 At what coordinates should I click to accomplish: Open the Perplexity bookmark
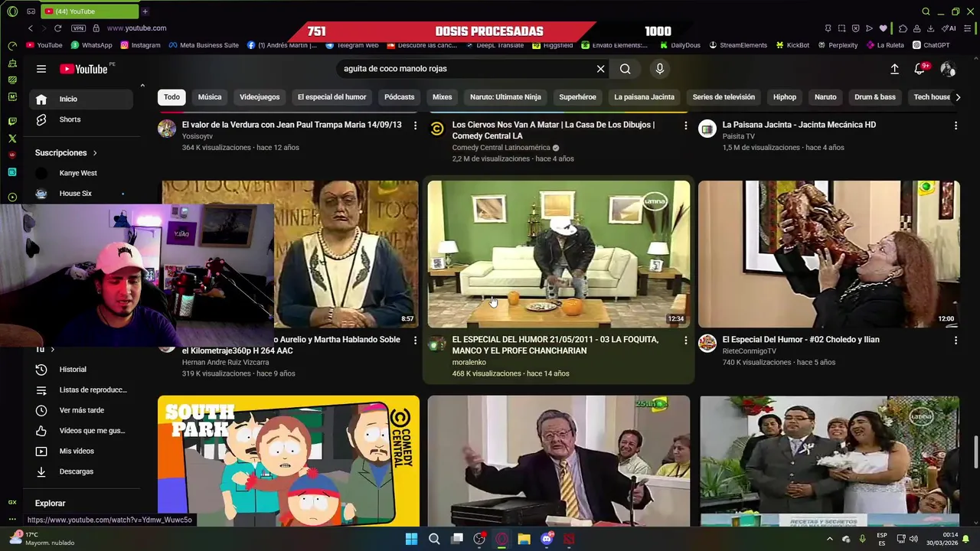[837, 45]
